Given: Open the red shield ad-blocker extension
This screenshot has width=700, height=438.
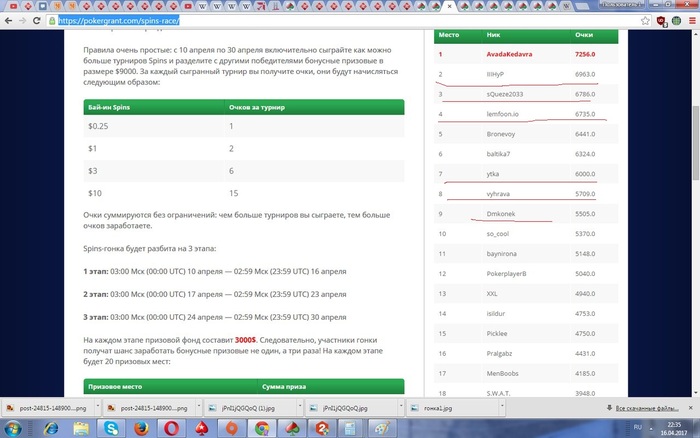Looking at the screenshot, I should [662, 21].
